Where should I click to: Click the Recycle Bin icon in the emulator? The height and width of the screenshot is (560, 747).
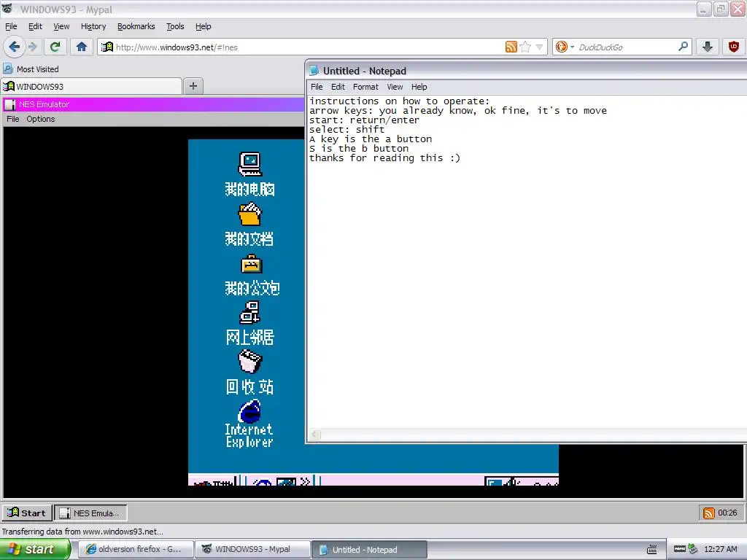[x=250, y=362]
